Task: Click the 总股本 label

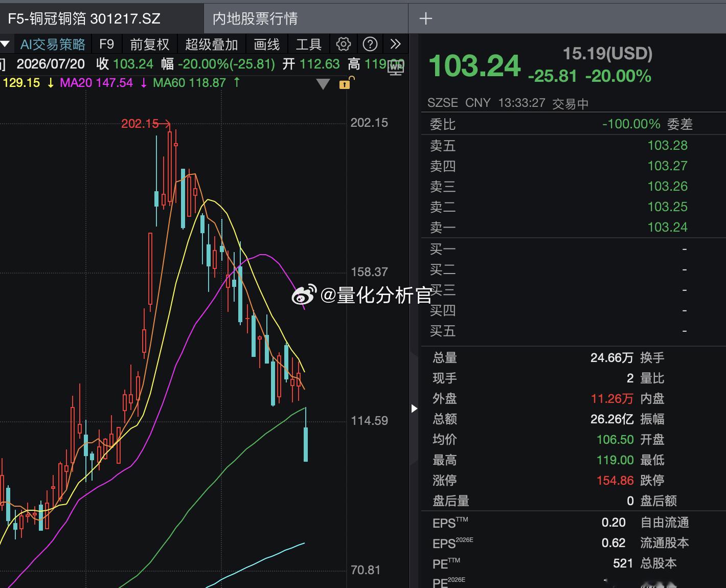Action: pyautogui.click(x=659, y=563)
